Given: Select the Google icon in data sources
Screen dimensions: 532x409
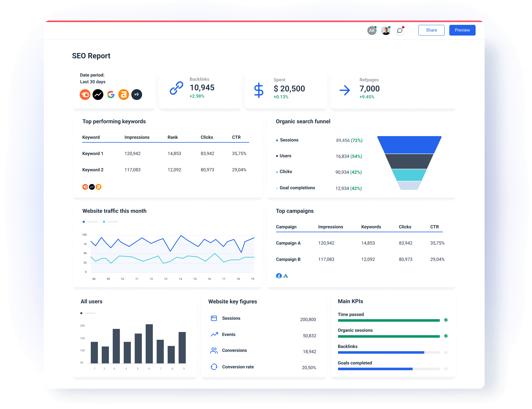Looking at the screenshot, I should (x=111, y=94).
